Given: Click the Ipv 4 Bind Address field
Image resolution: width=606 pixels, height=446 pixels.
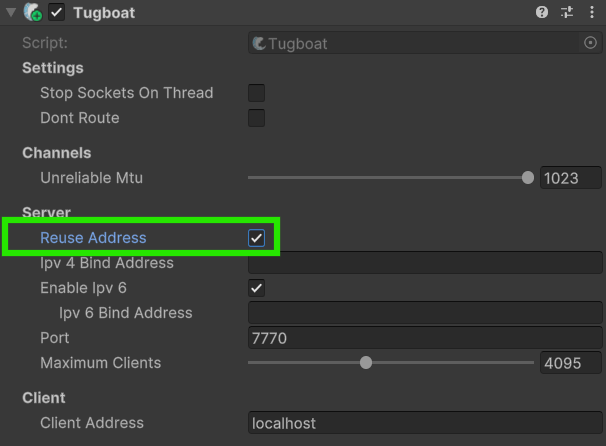Looking at the screenshot, I should point(425,263).
